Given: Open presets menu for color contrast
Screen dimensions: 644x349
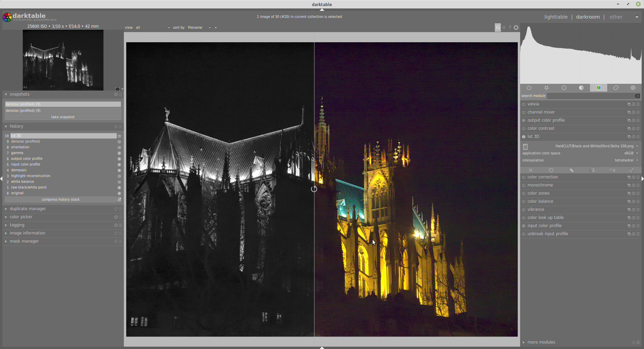Looking at the screenshot, I should pos(638,129).
